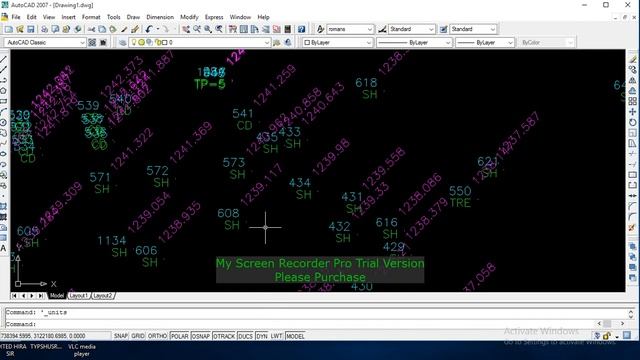
Task: Select the Multiline Text tool A
Action: [4, 248]
